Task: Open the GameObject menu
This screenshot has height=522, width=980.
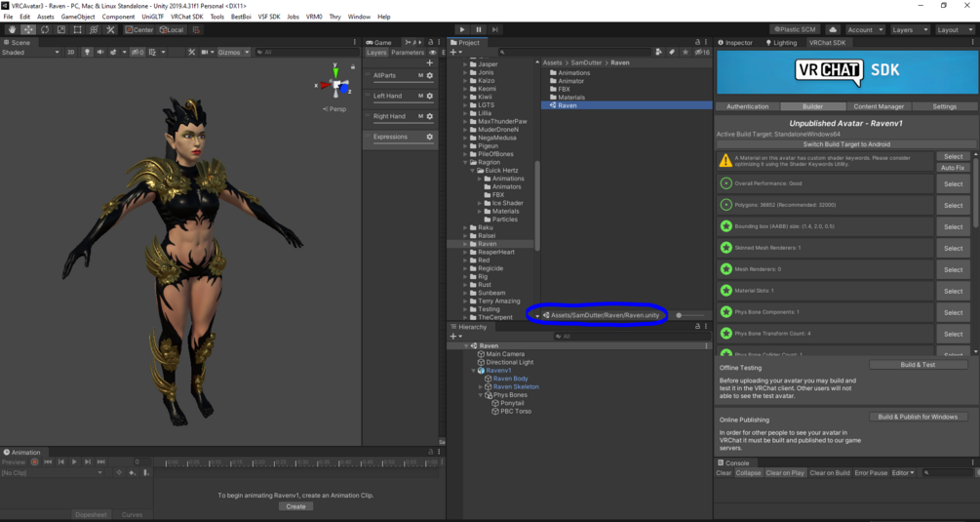Action: (x=78, y=17)
